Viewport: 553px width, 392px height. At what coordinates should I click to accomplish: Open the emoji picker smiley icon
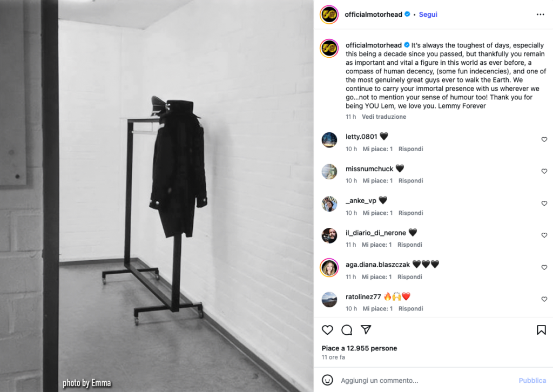pos(327,380)
